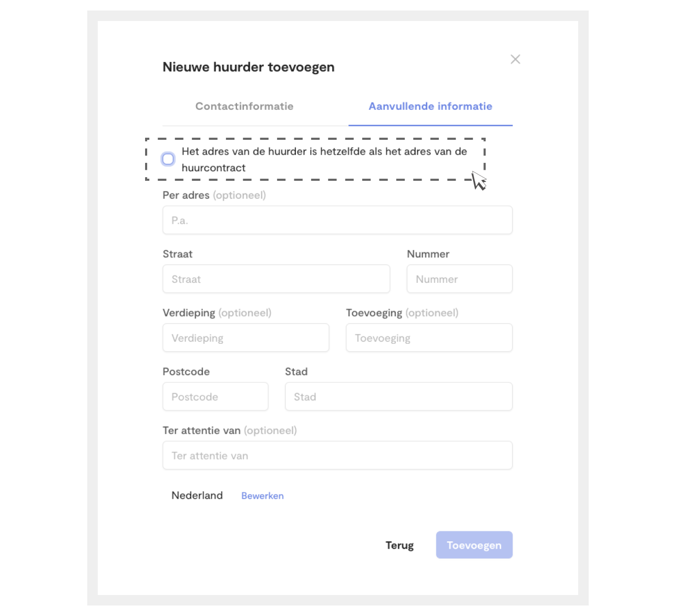Select the Nummer input field
The width and height of the screenshot is (677, 616).
tap(459, 279)
